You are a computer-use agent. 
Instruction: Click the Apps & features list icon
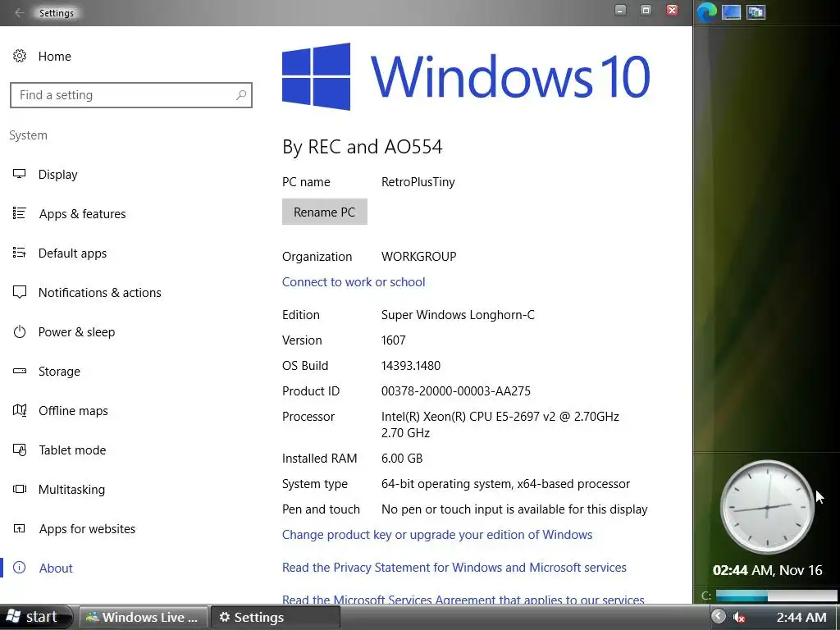click(x=20, y=213)
